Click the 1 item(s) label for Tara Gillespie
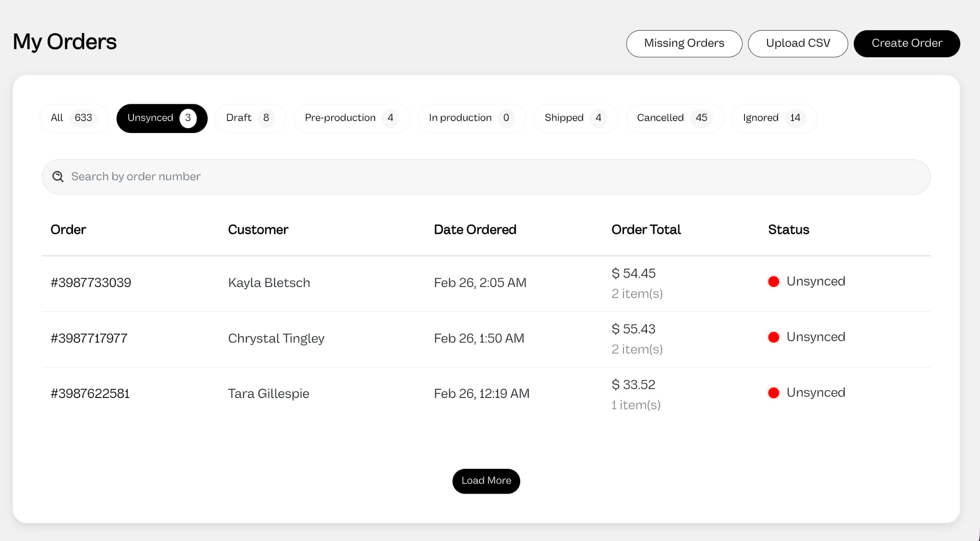Image resolution: width=980 pixels, height=541 pixels. pos(636,405)
